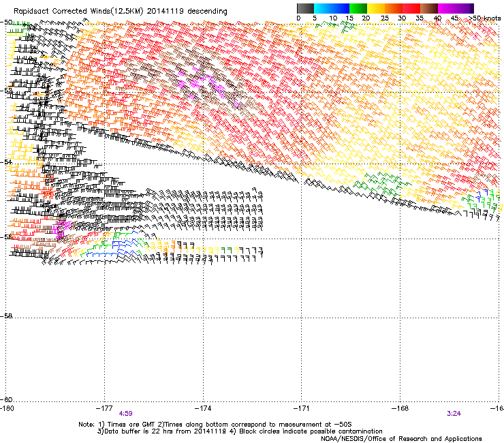Screen dimensions: 504x443
Task: Click the -180 longitude axis label
Action: coord(7,408)
